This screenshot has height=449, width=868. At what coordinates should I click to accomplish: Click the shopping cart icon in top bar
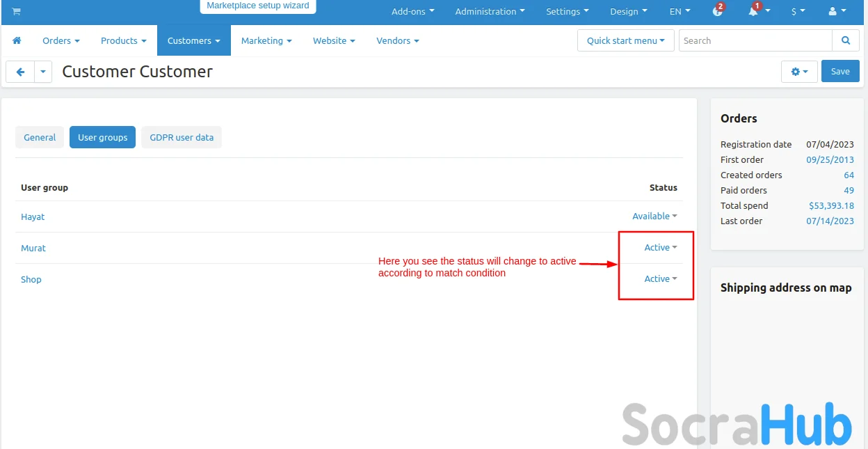click(x=16, y=12)
